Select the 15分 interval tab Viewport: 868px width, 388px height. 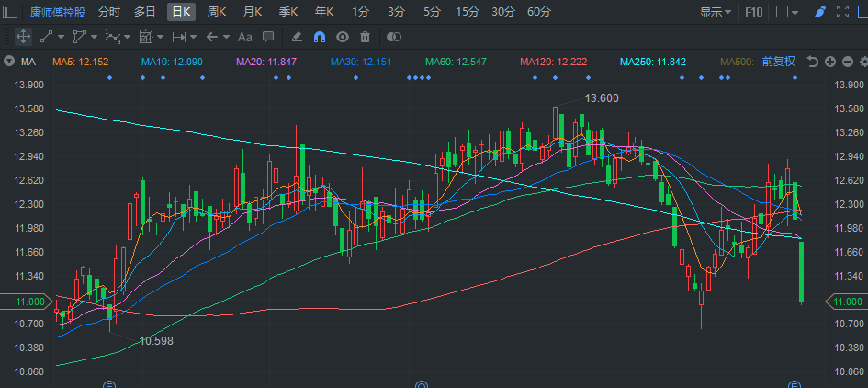[x=468, y=12]
